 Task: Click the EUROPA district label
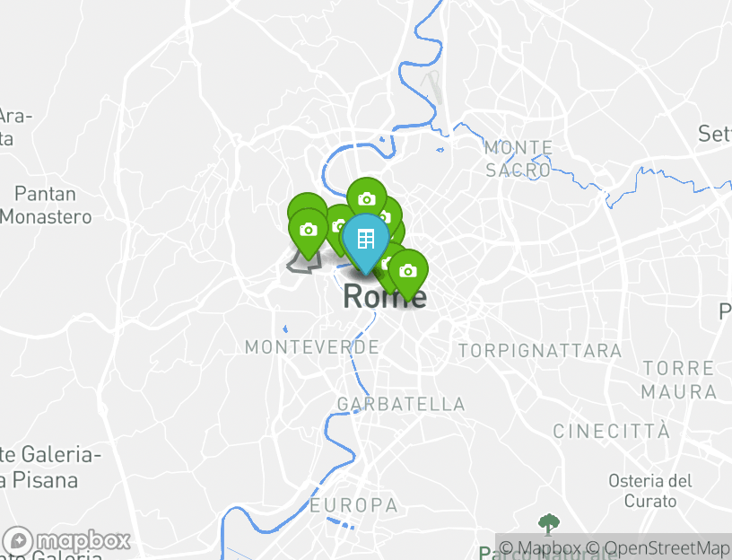[353, 505]
